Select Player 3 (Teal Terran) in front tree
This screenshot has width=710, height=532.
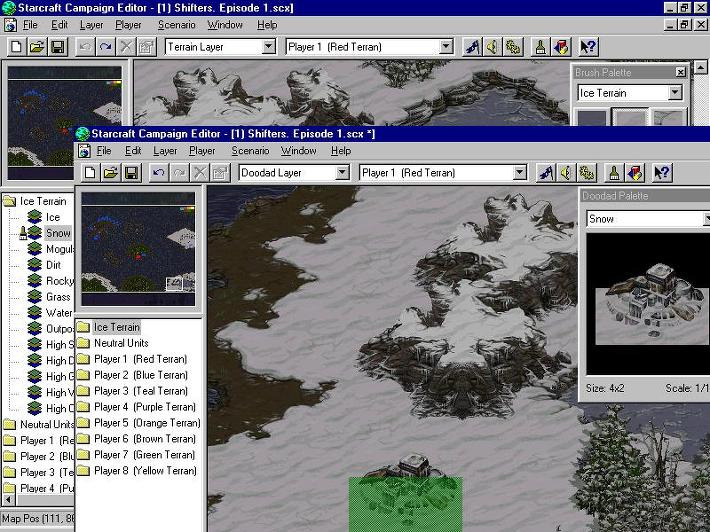[x=141, y=391]
